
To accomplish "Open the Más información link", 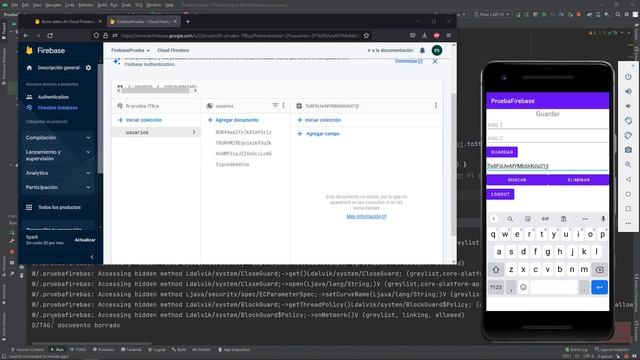I will tap(366, 216).
